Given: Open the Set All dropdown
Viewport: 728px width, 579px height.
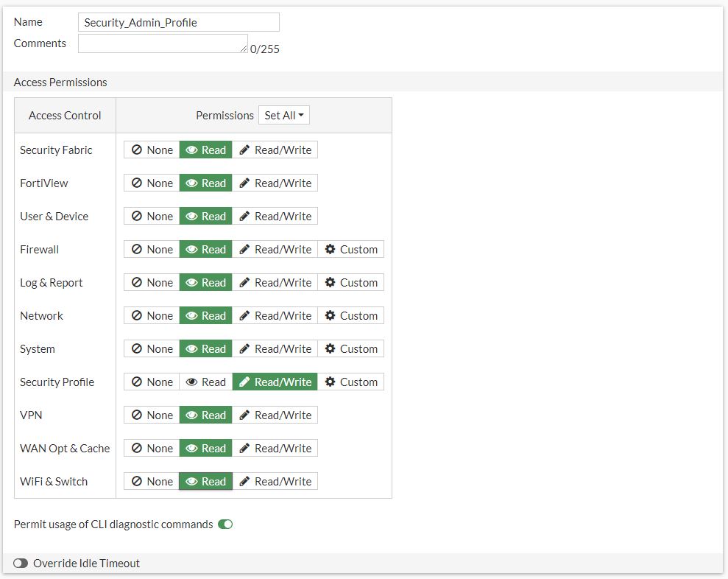Looking at the screenshot, I should click(x=284, y=116).
